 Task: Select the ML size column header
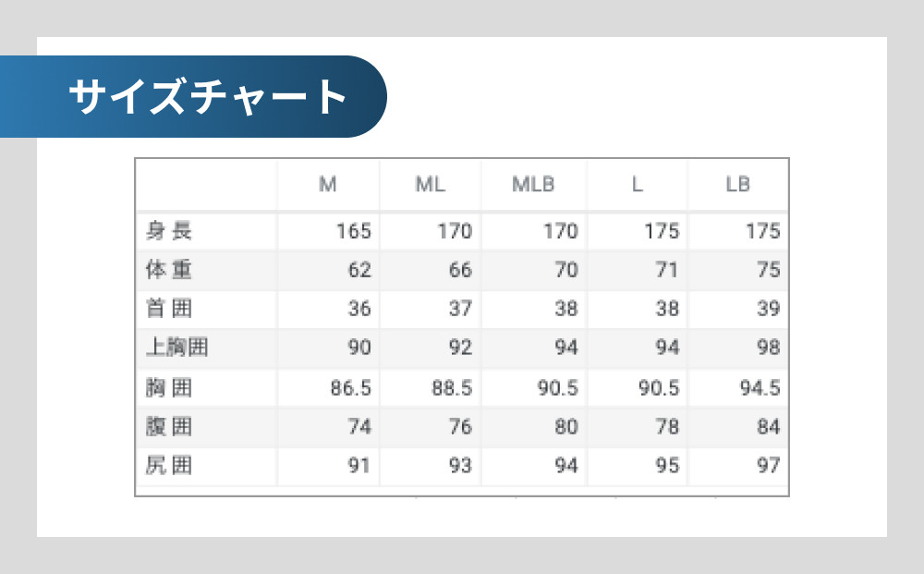point(431,185)
